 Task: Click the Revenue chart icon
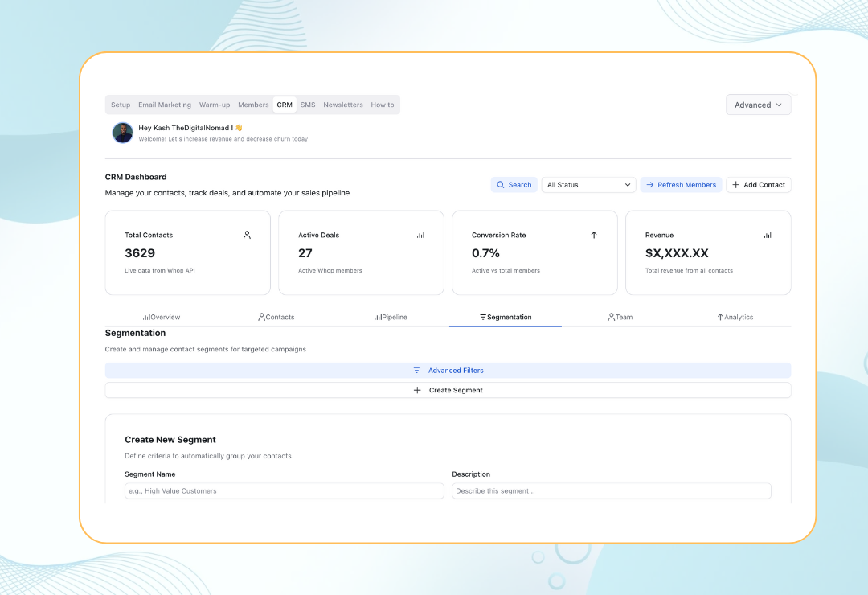(768, 235)
